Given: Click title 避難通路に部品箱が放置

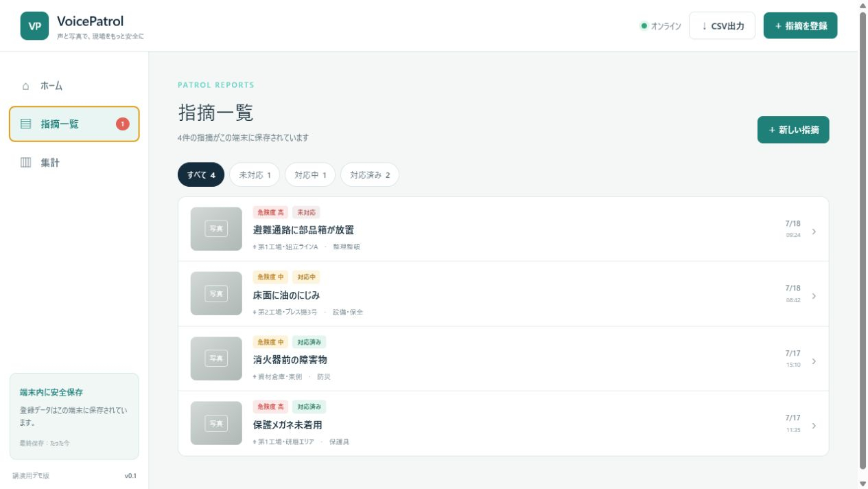Looking at the screenshot, I should click(303, 230).
